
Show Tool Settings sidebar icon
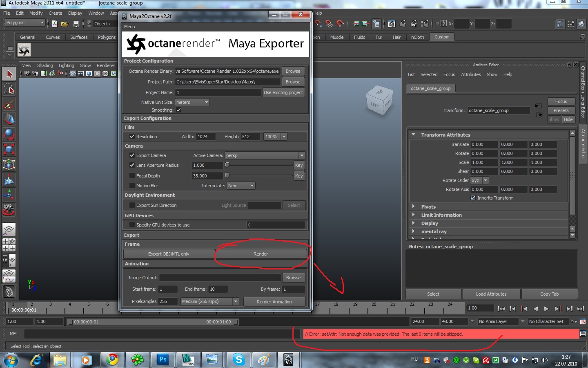(571, 24)
